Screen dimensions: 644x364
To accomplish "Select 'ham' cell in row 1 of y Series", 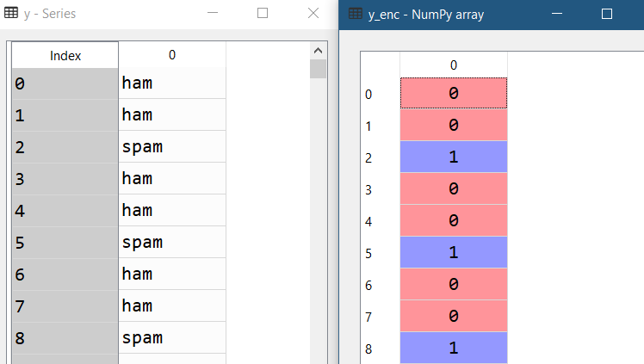I will pos(172,114).
